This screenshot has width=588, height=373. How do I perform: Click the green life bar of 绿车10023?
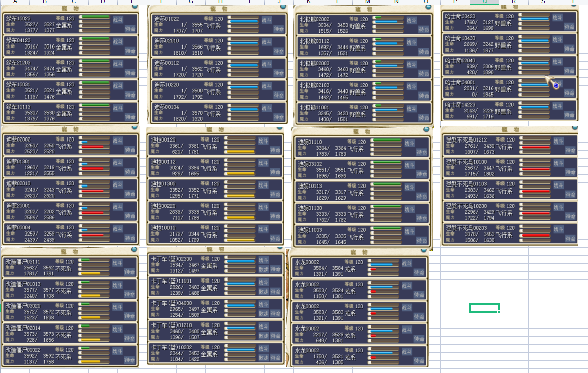(x=95, y=17)
